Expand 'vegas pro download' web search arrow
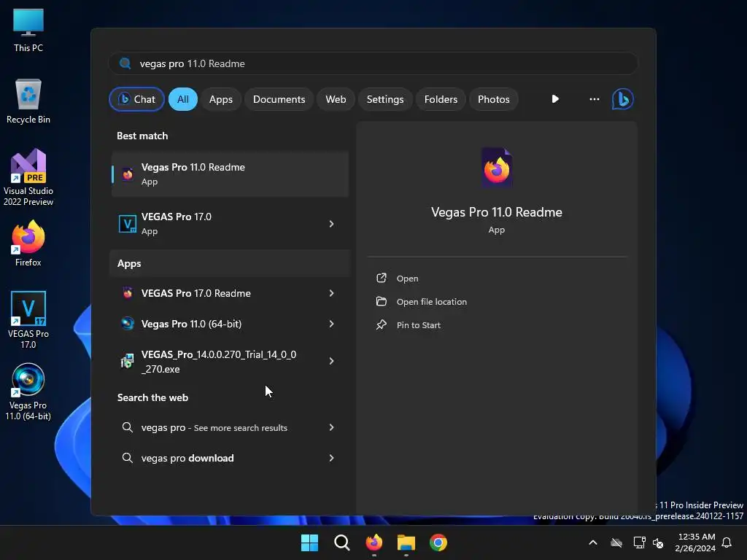Viewport: 747px width, 560px height. coord(332,458)
